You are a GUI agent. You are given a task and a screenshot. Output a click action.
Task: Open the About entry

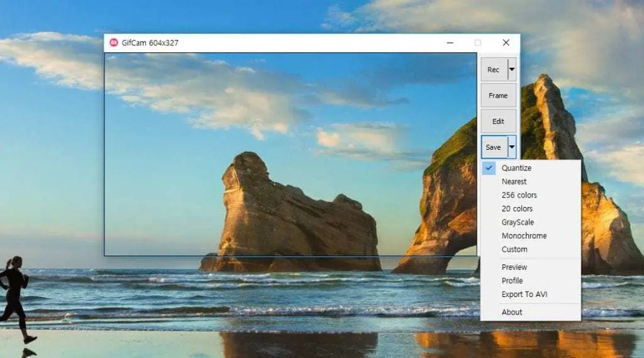pyautogui.click(x=531, y=312)
